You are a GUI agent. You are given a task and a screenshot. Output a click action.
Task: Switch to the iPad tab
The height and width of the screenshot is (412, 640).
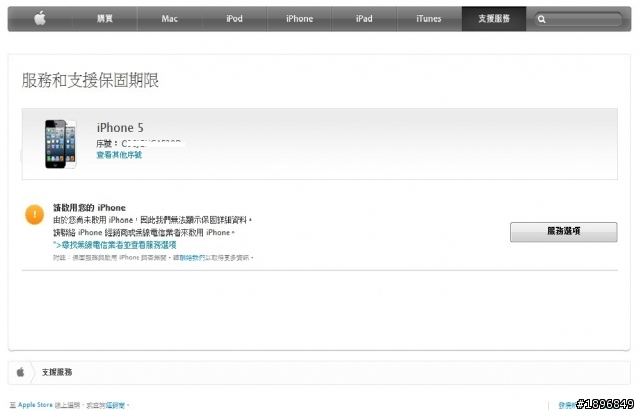pyautogui.click(x=364, y=19)
